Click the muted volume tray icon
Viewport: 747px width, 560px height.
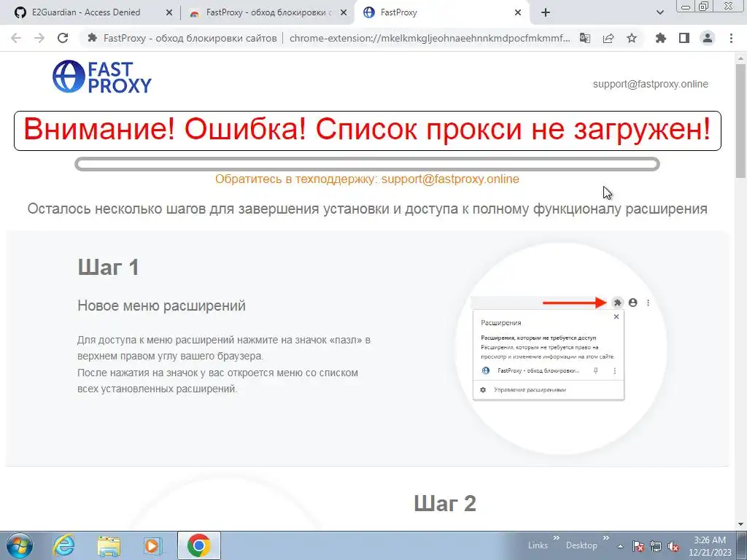point(673,546)
